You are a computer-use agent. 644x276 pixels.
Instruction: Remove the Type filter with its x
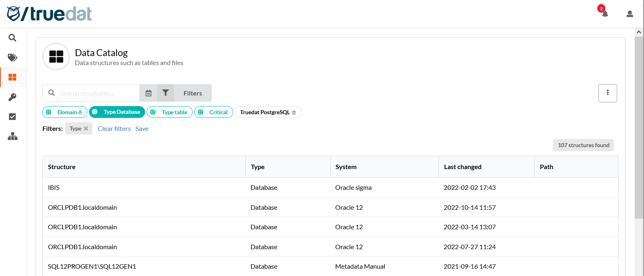pyautogui.click(x=86, y=128)
